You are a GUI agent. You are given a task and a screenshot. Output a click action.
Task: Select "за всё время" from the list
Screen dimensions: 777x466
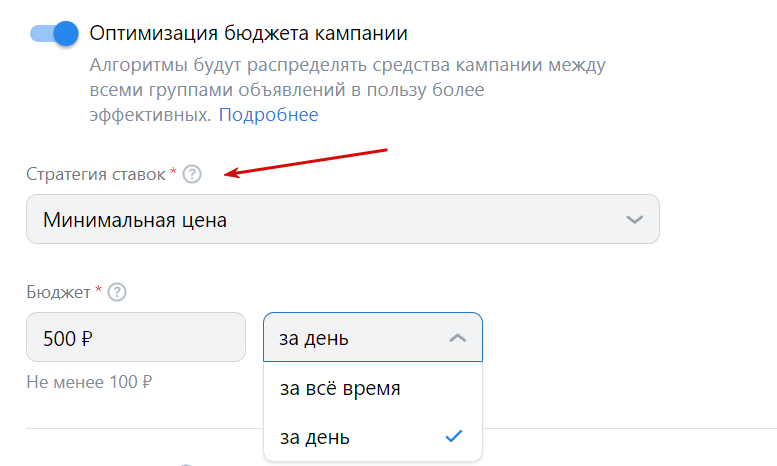coord(340,388)
